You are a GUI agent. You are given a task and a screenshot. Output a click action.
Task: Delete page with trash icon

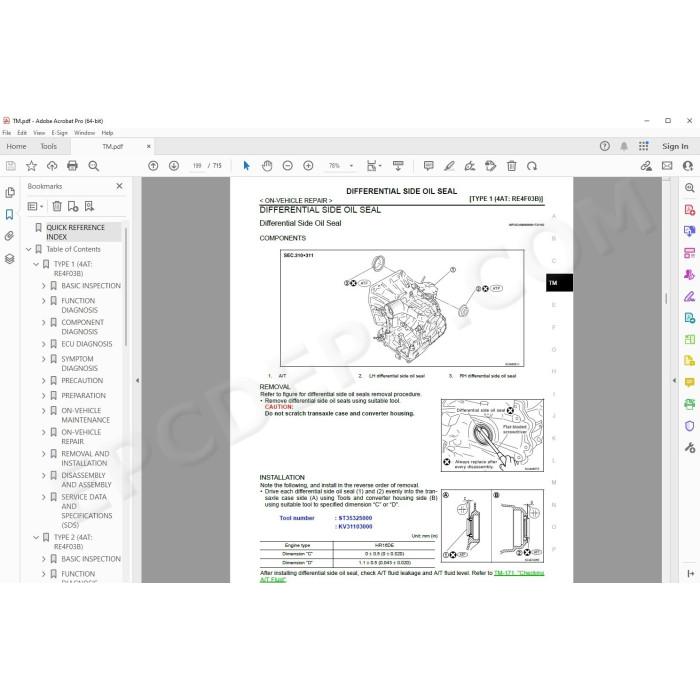tap(512, 166)
